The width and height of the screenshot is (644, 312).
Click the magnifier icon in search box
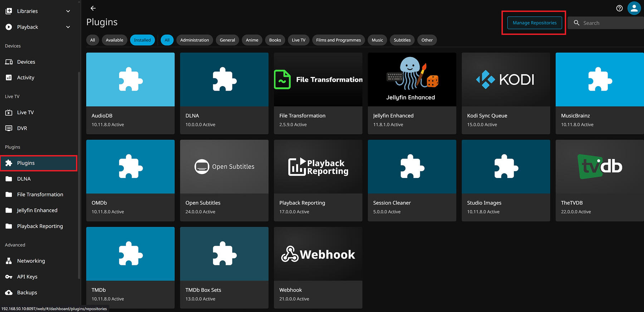pos(577,23)
